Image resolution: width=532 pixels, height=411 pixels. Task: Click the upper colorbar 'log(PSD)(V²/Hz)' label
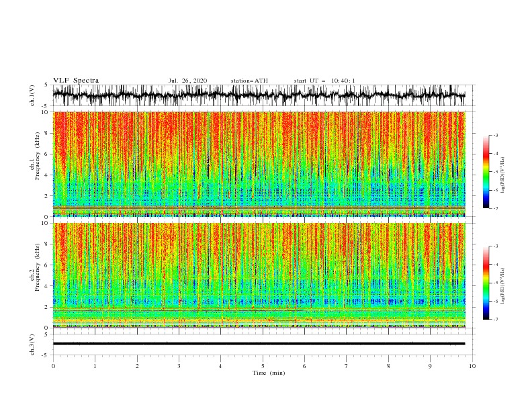tap(502, 175)
